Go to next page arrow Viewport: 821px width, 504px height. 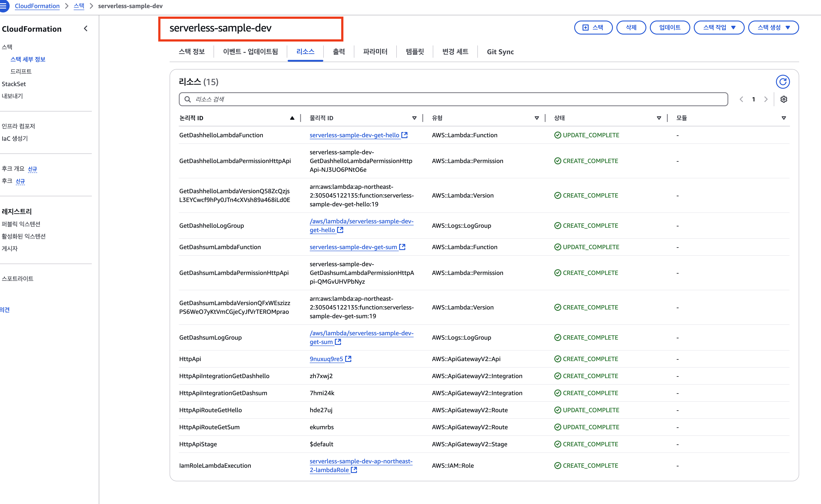(766, 99)
